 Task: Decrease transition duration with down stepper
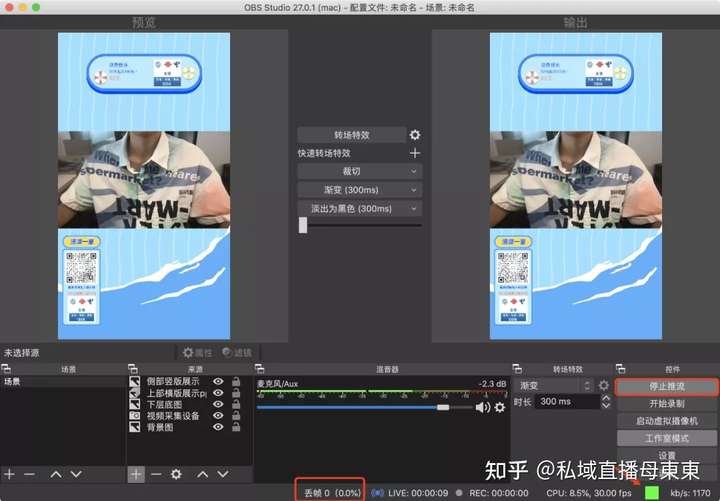(x=606, y=405)
